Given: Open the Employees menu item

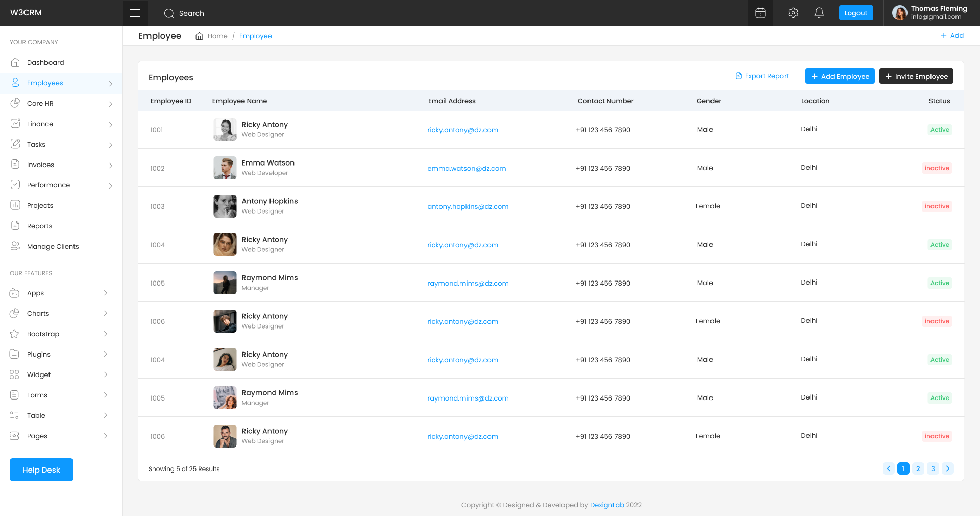Looking at the screenshot, I should coord(45,83).
